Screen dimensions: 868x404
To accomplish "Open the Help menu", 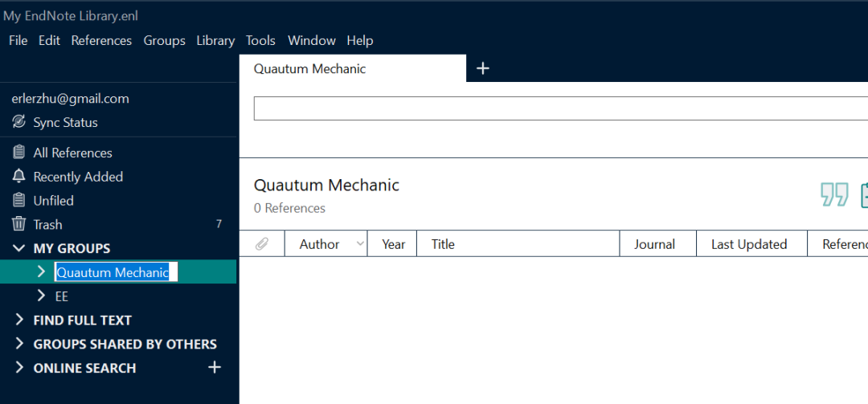I will [x=360, y=40].
